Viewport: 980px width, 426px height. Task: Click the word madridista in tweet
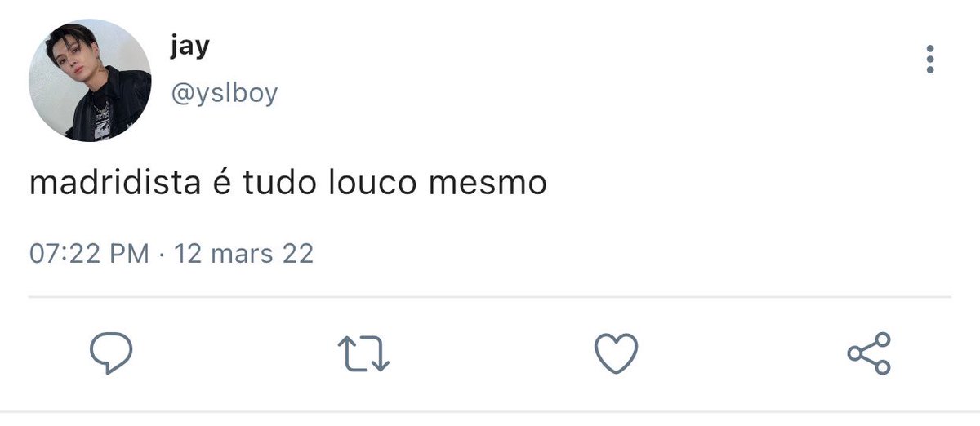point(115,184)
